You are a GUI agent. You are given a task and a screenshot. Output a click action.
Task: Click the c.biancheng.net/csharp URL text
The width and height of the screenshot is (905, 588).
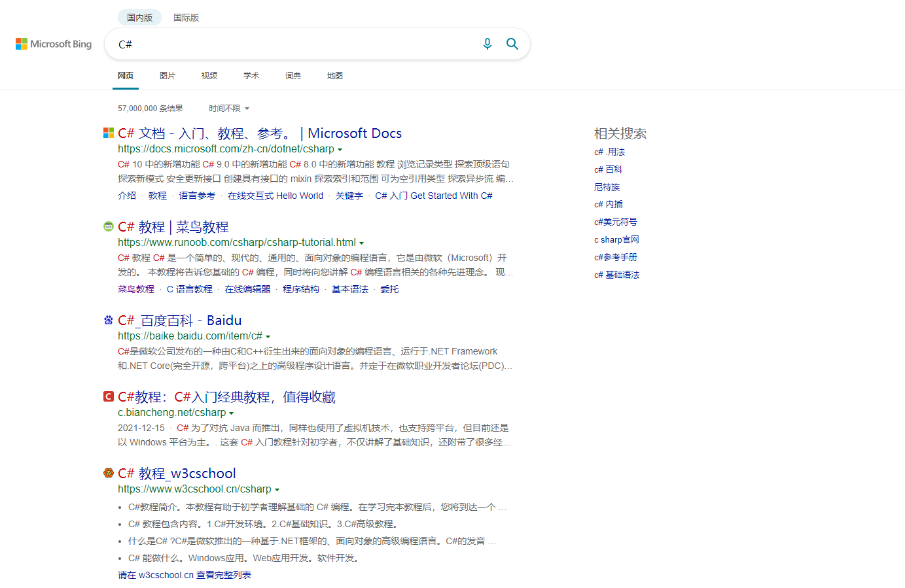point(171,413)
